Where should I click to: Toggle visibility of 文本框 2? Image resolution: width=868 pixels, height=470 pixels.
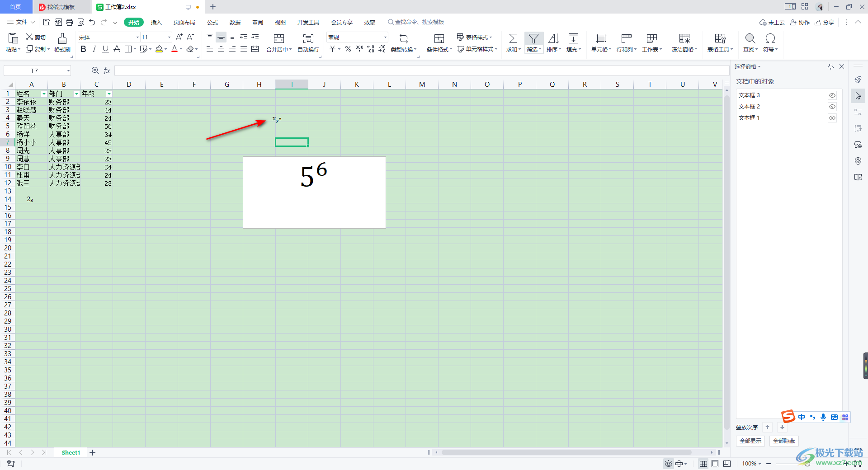pyautogui.click(x=832, y=107)
